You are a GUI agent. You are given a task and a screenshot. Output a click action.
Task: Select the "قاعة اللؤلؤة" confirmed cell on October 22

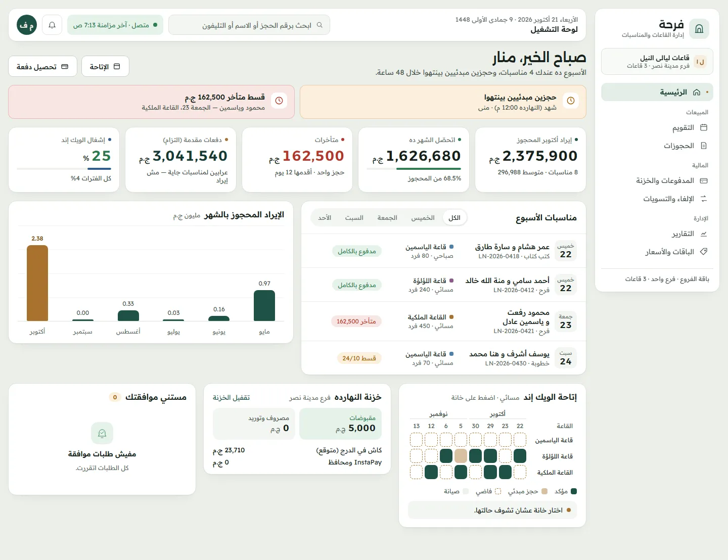pyautogui.click(x=520, y=456)
